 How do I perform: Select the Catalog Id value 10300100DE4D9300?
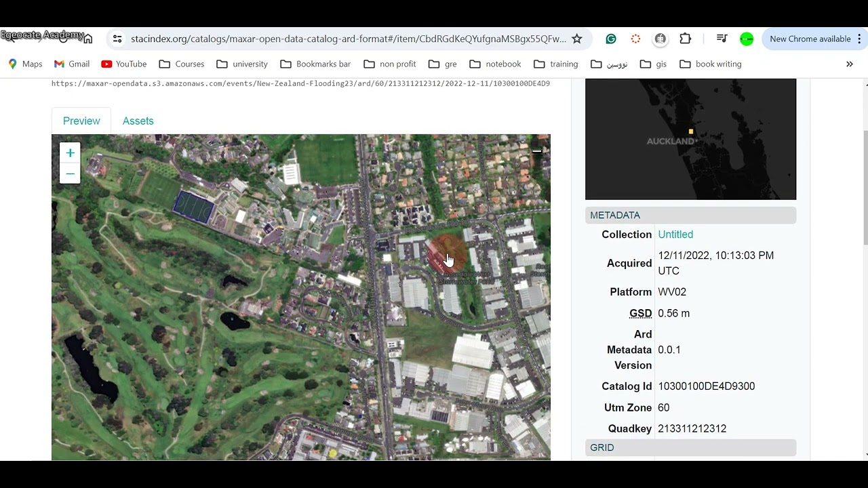[x=707, y=386]
